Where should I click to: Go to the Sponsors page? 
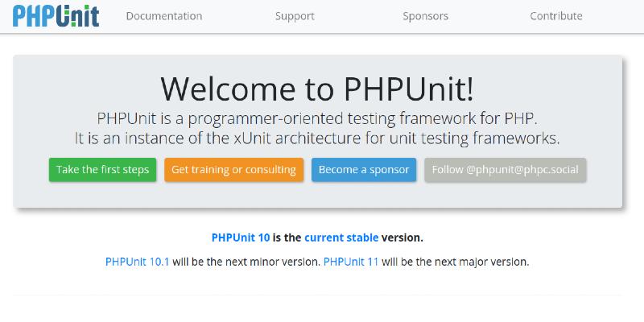point(425,16)
